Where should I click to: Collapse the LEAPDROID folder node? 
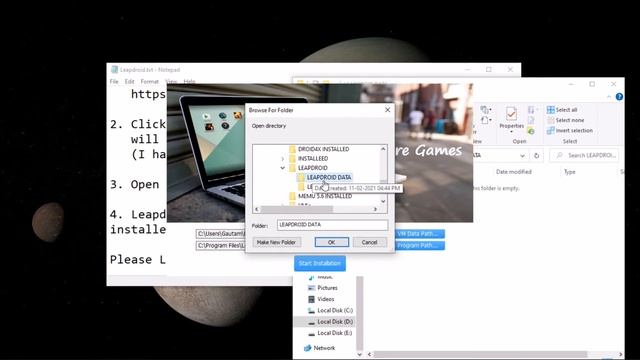click(x=282, y=168)
